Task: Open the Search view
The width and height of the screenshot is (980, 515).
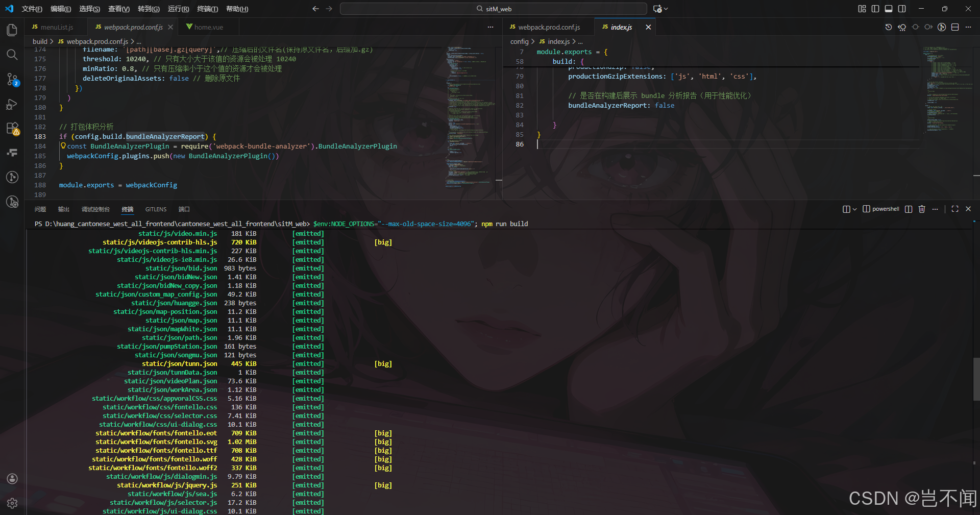Action: [12, 55]
